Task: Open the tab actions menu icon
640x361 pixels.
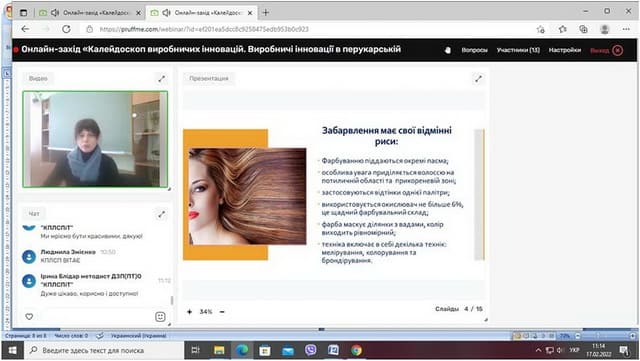Action: pos(23,13)
